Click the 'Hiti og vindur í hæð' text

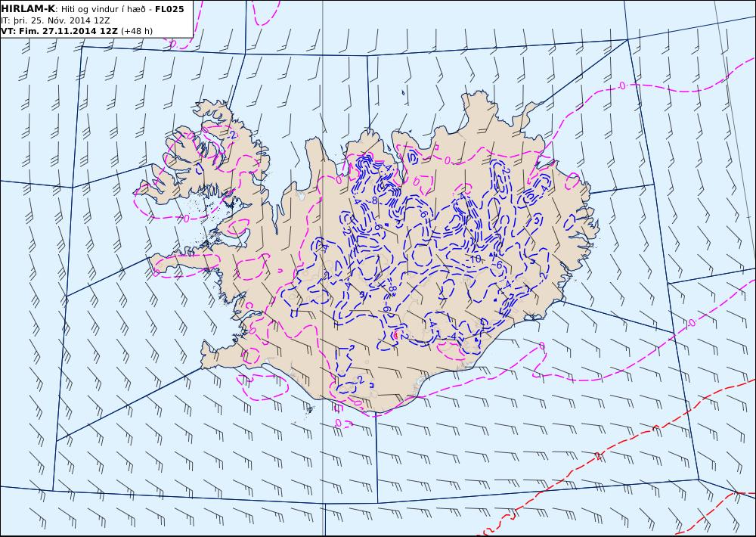[103, 9]
